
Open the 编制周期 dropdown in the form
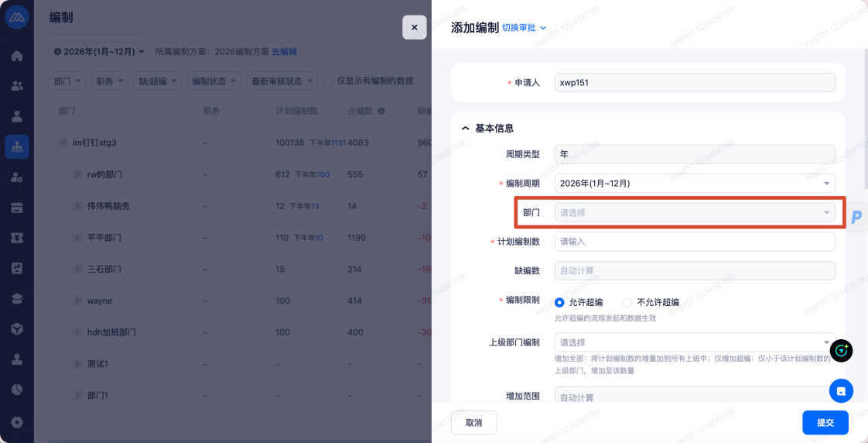click(x=695, y=183)
